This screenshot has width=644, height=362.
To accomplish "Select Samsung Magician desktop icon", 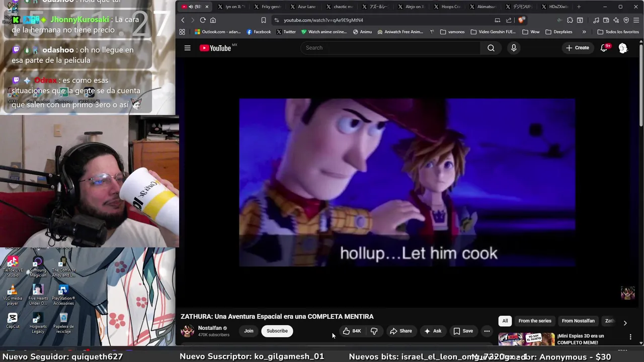I will [38, 266].
